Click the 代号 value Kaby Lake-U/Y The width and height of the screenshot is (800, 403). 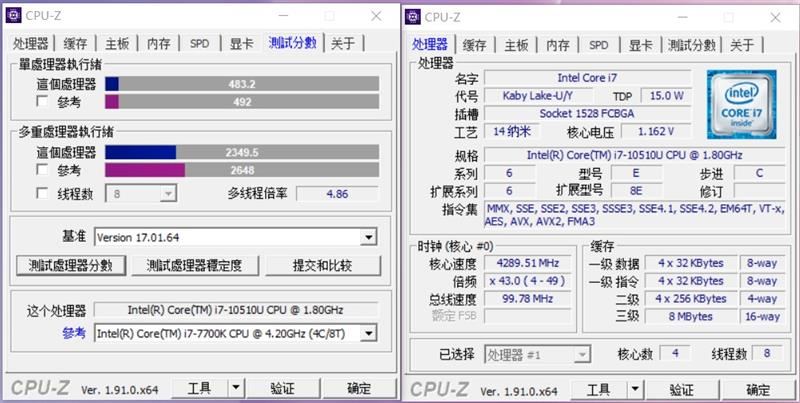point(538,95)
